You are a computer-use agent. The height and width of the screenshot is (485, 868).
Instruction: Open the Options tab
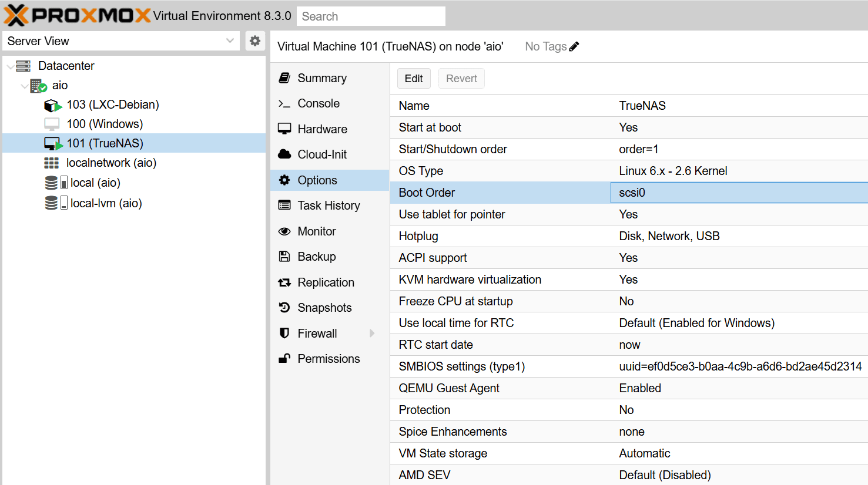(330, 180)
